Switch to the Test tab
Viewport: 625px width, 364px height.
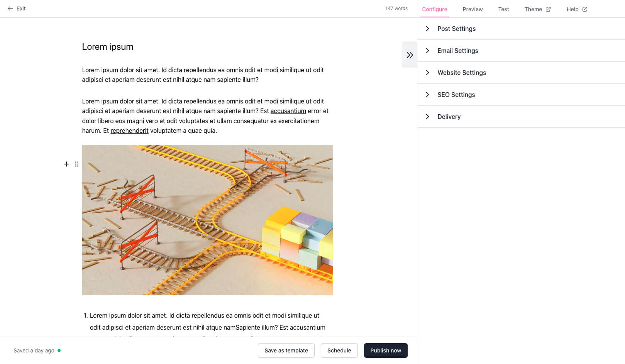click(x=503, y=9)
